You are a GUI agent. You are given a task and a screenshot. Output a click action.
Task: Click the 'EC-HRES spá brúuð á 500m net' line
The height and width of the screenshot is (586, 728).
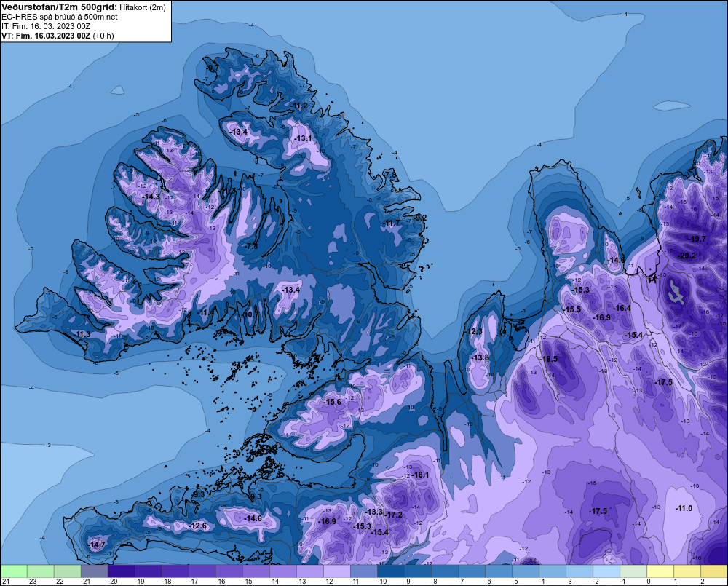click(60, 17)
